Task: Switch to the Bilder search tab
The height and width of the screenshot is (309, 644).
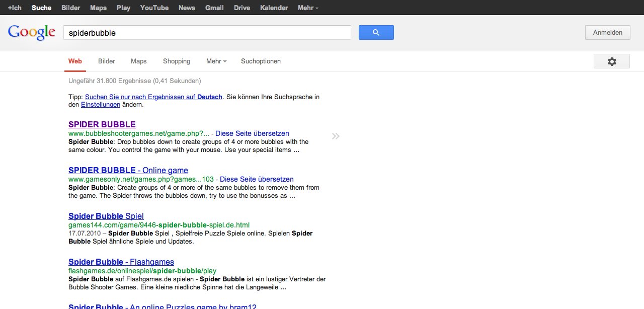Action: 107,61
